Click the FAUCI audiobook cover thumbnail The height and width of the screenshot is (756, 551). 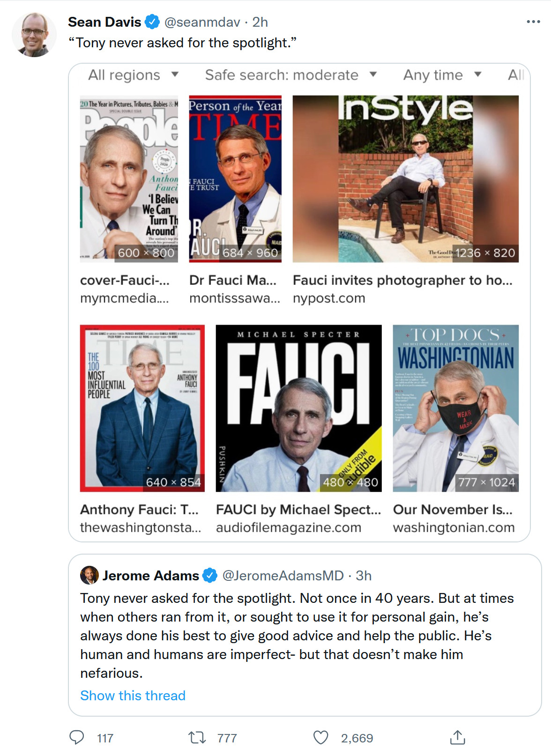[x=298, y=408]
